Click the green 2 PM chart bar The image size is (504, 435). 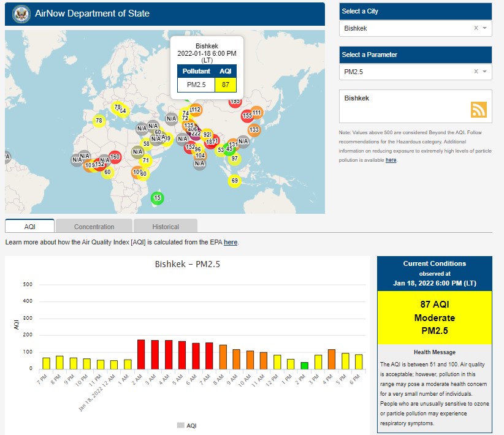click(x=304, y=365)
